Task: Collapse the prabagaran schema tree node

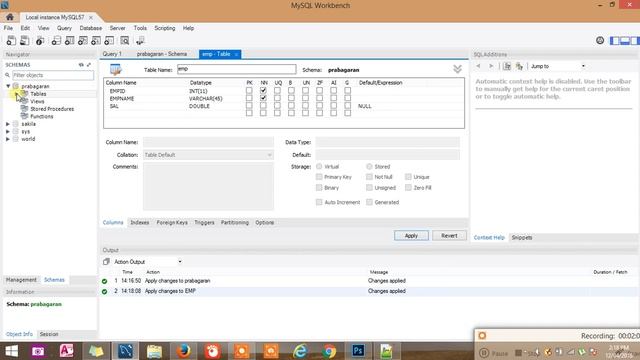Action: (x=8, y=86)
